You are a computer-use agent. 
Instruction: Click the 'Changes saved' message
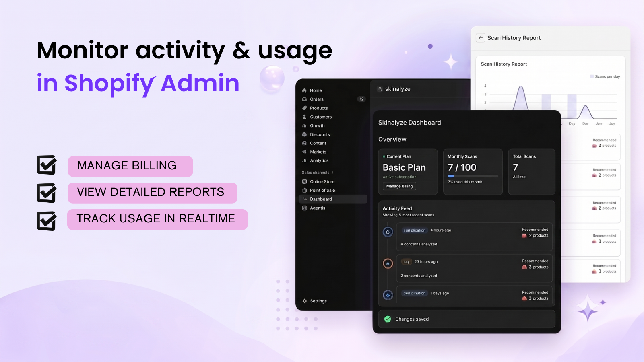[x=412, y=319]
